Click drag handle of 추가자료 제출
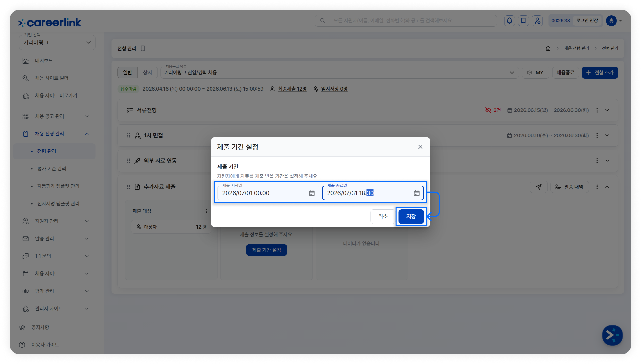Screen dimensions: 641x364 pyautogui.click(x=128, y=187)
